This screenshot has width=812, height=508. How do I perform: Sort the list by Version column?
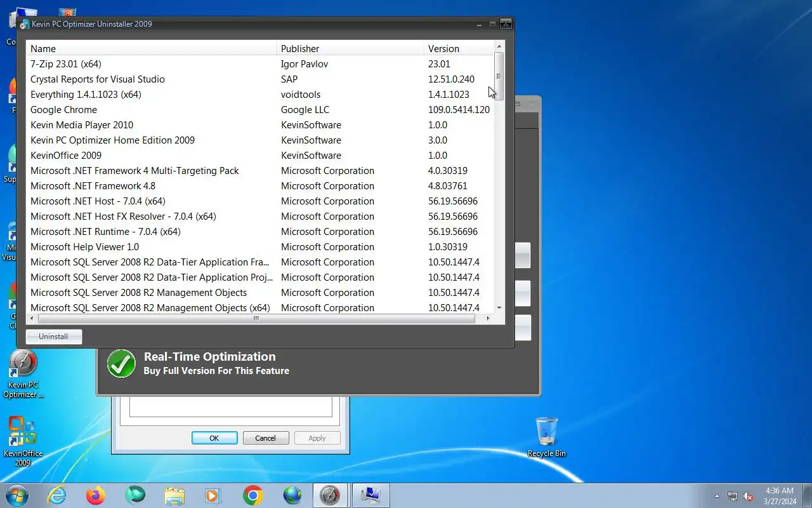pos(459,48)
